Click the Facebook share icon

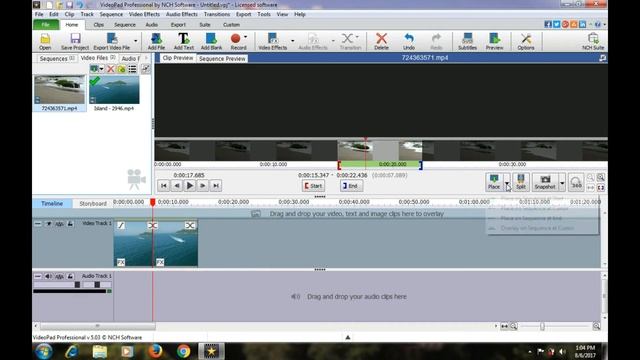tap(548, 24)
